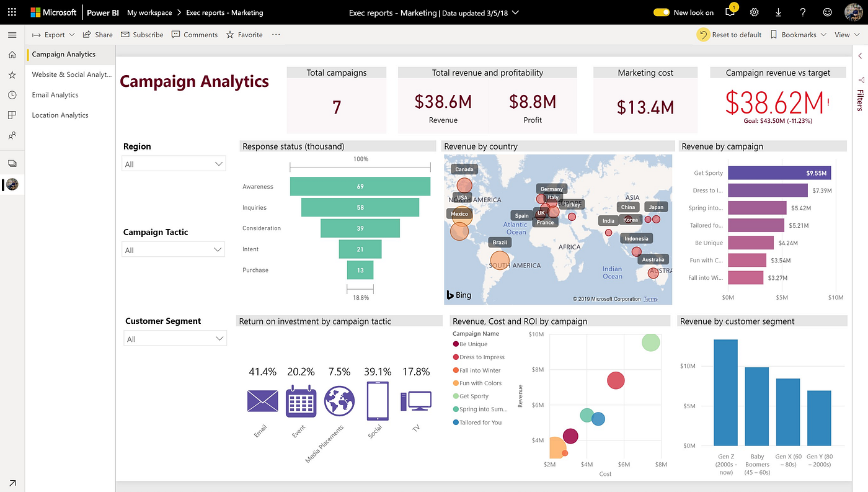Open the Power BI Home page

click(x=11, y=55)
